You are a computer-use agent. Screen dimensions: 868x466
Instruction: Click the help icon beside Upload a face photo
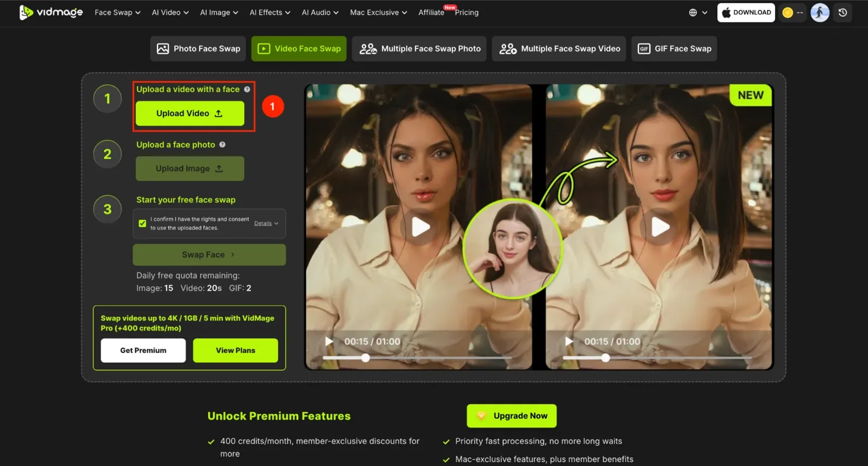[222, 145]
